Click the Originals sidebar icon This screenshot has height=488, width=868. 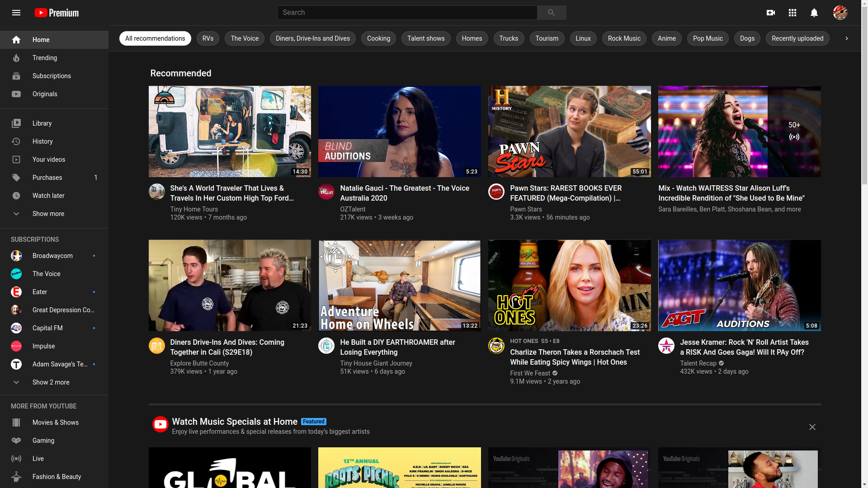tap(16, 94)
